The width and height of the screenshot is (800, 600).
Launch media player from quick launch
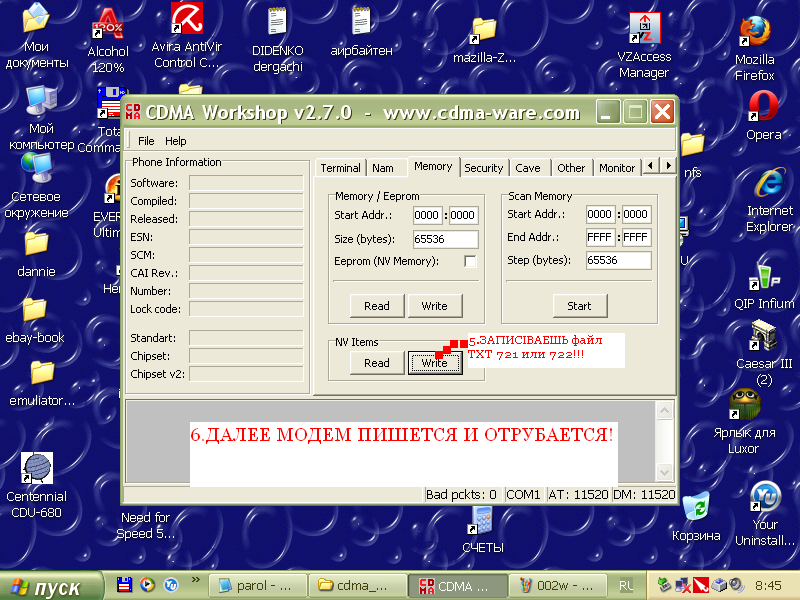point(147,585)
